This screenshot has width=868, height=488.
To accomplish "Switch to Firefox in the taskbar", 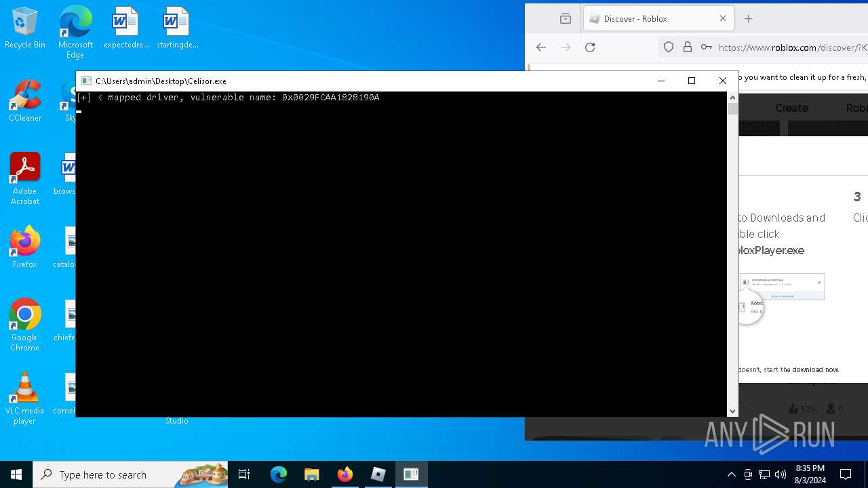I will point(344,474).
